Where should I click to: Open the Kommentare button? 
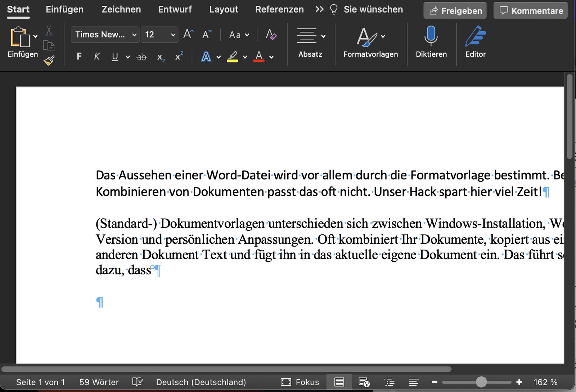pyautogui.click(x=531, y=11)
